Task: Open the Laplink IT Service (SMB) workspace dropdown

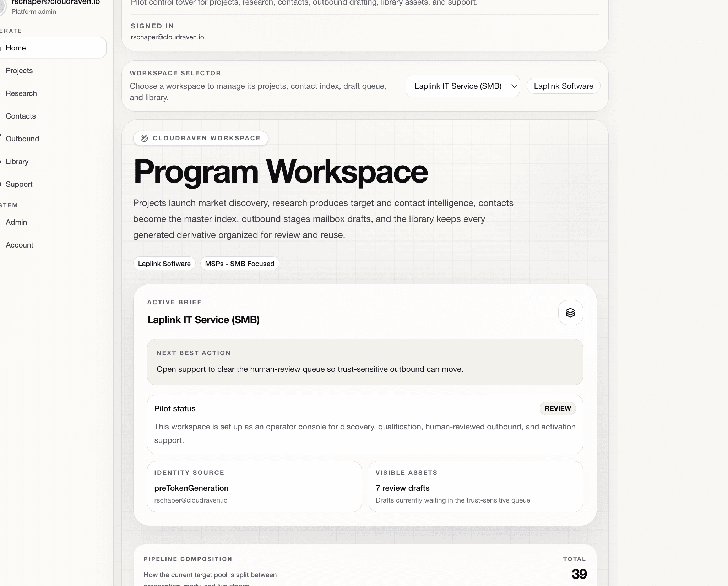Action: [462, 86]
